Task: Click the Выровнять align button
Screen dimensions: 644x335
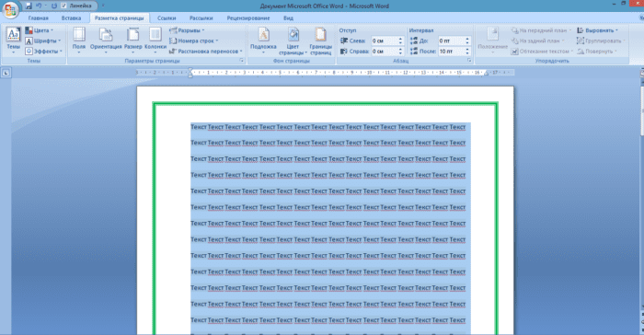Action: pyautogui.click(x=598, y=30)
